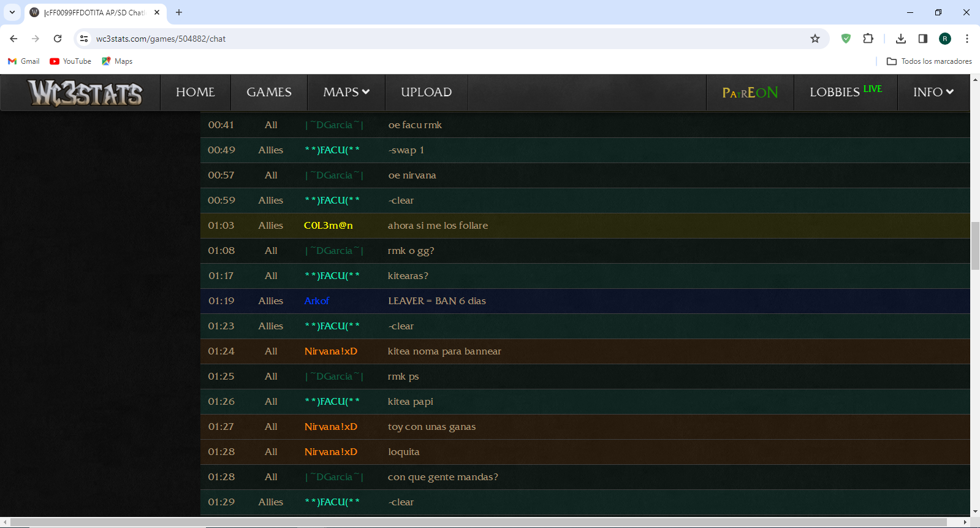The image size is (980, 528).
Task: Click message 'kitearas?'
Action: (408, 276)
